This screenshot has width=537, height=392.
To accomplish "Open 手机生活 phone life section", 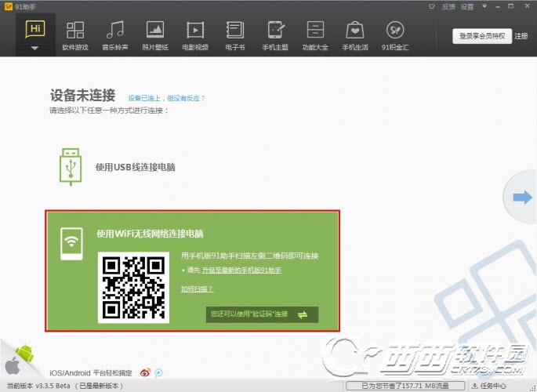I will pyautogui.click(x=355, y=36).
